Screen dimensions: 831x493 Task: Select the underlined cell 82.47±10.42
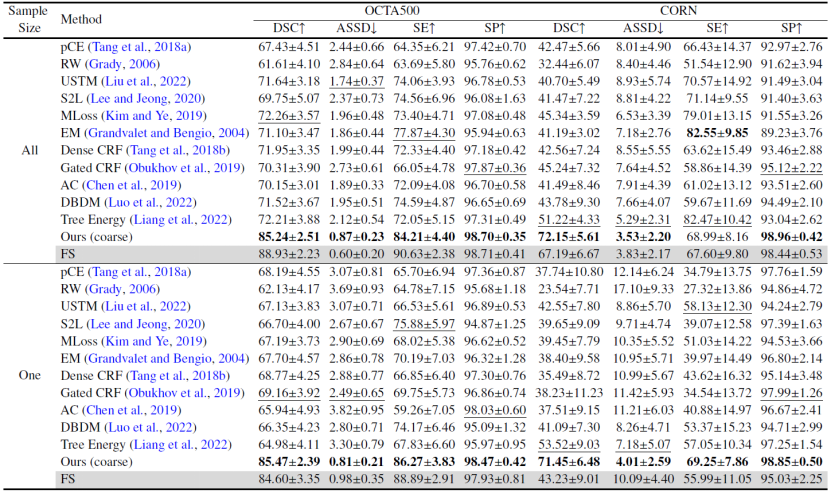717,219
